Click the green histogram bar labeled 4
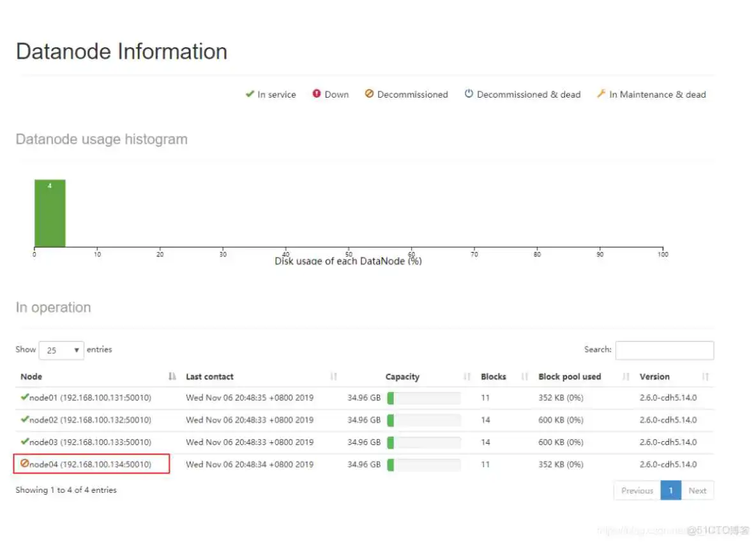The height and width of the screenshot is (542, 756). (x=50, y=214)
